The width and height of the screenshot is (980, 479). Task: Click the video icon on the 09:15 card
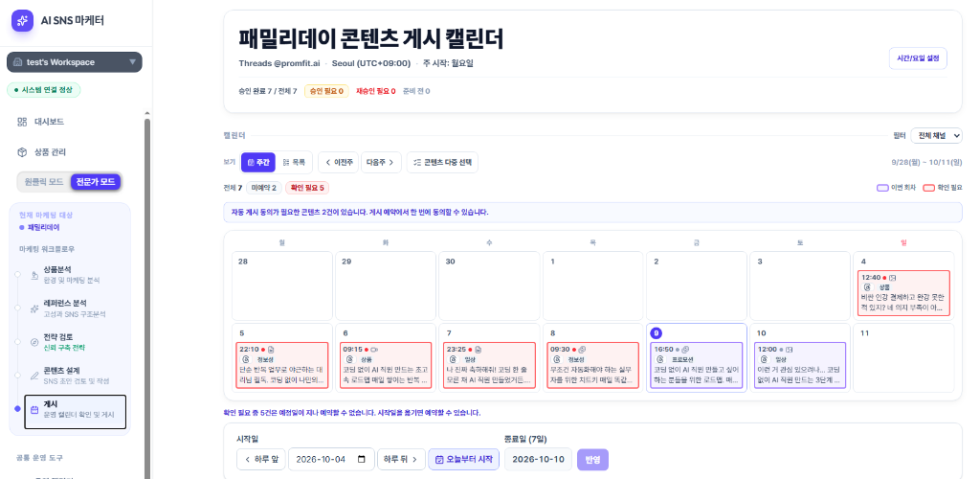[374, 350]
